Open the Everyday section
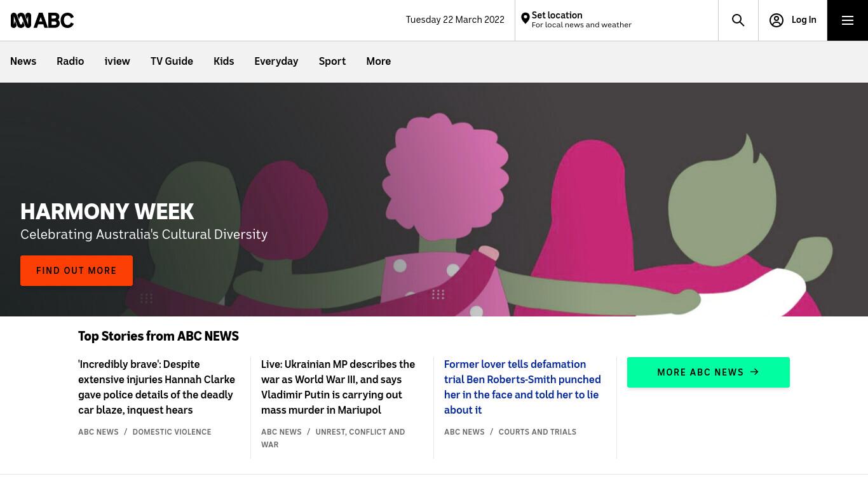The width and height of the screenshot is (868, 488). pyautogui.click(x=276, y=62)
